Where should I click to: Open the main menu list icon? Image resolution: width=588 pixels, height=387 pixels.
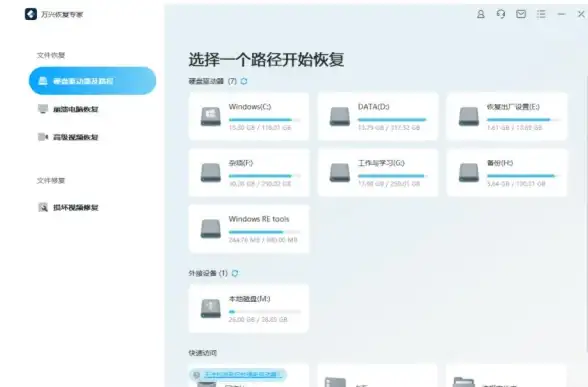[541, 14]
